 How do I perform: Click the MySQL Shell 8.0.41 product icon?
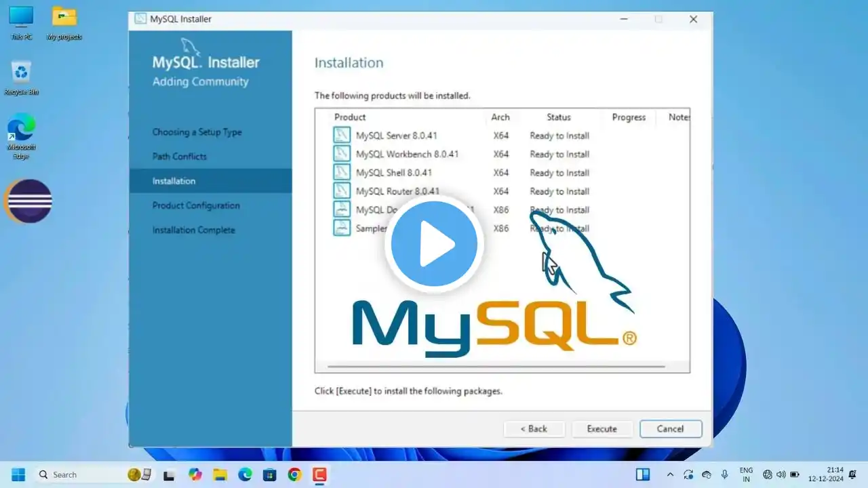(x=342, y=172)
